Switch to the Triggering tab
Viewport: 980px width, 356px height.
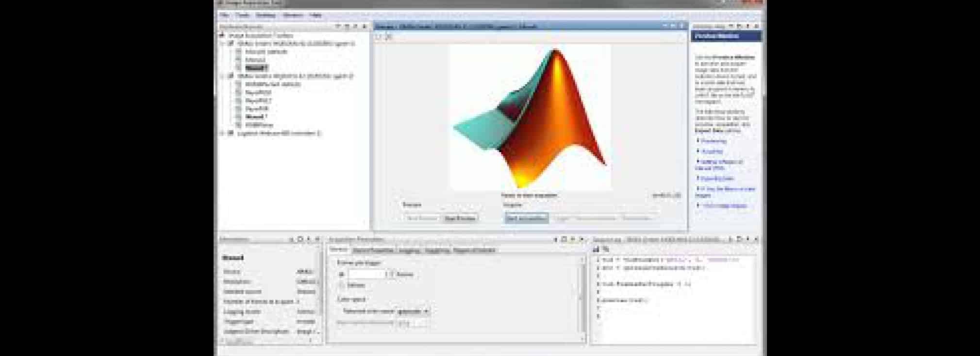[x=437, y=250]
